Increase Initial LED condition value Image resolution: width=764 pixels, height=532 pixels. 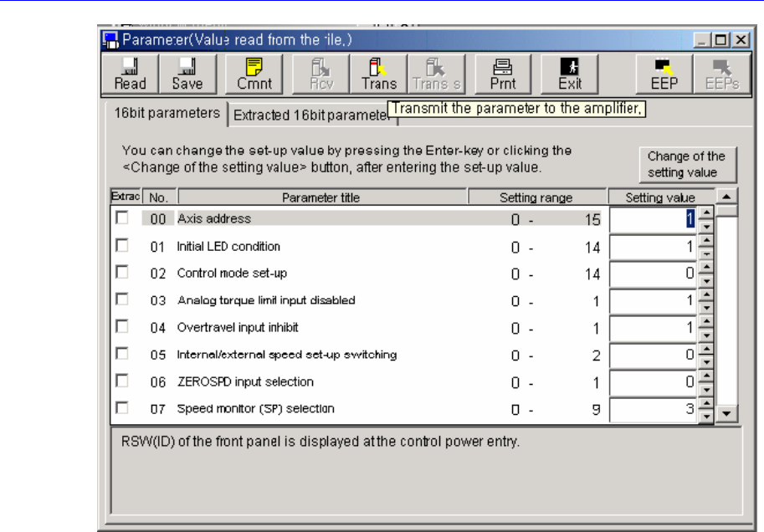tap(705, 240)
